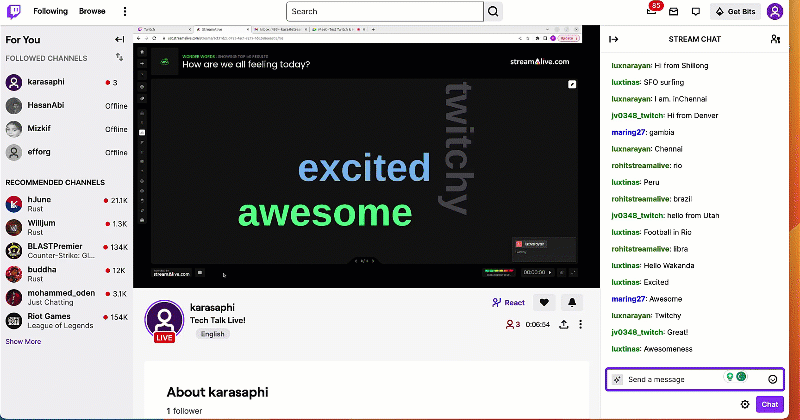Image resolution: width=800 pixels, height=420 pixels.
Task: Open BLASTPremier recommended channel
Action: point(66,251)
